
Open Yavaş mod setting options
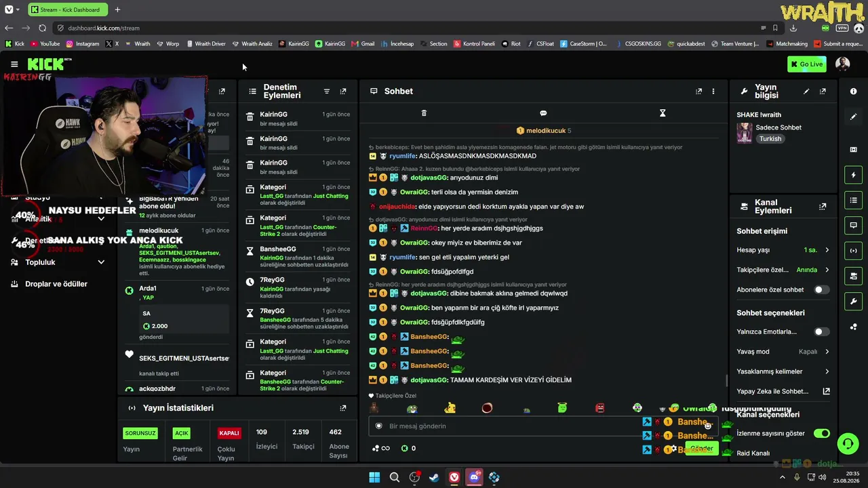pos(783,352)
